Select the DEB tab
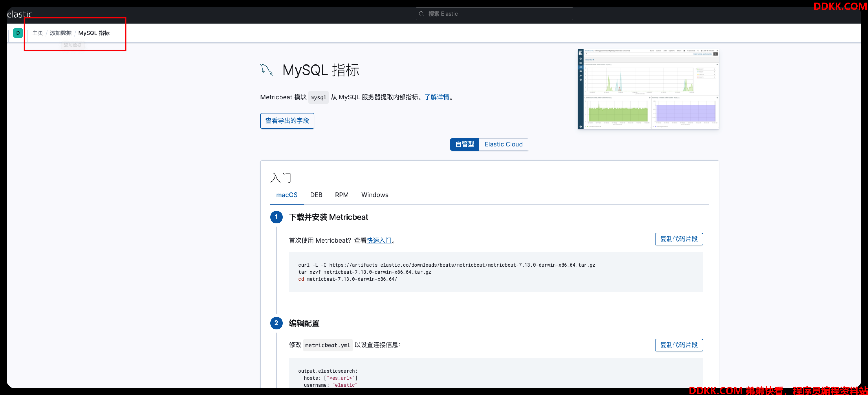This screenshot has height=395, width=868. point(316,195)
